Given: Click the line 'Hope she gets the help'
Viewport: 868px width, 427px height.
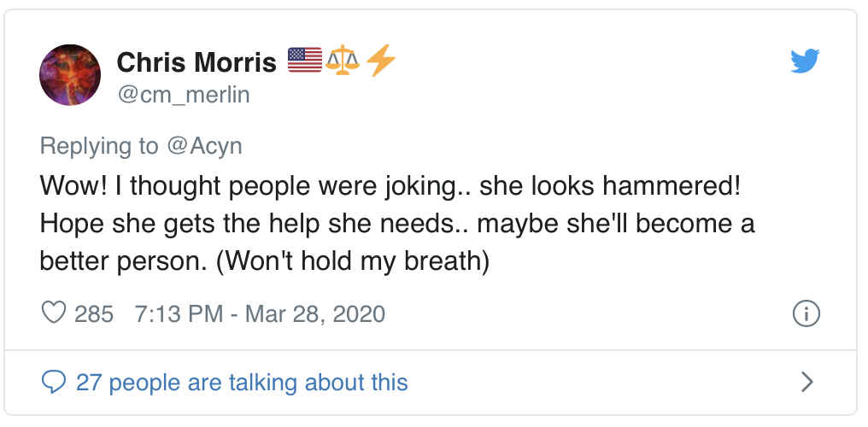Looking at the screenshot, I should click(256, 223).
